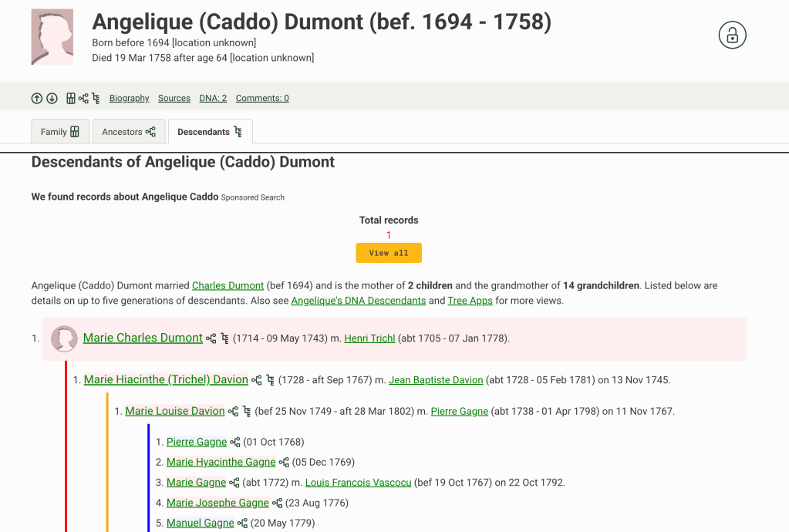Screen dimensions: 789x532
Task: Switch to the Family tab
Action: (60, 132)
